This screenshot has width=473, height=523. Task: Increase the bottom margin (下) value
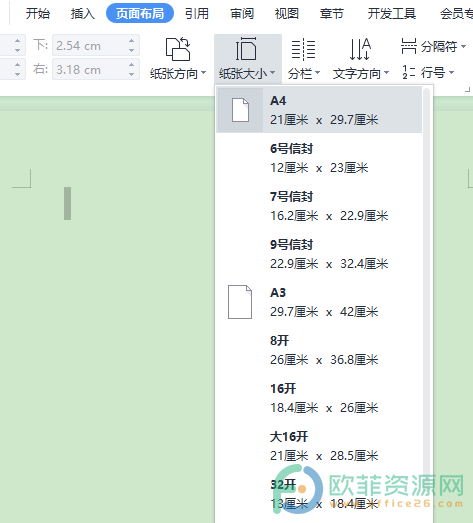pyautogui.click(x=131, y=41)
